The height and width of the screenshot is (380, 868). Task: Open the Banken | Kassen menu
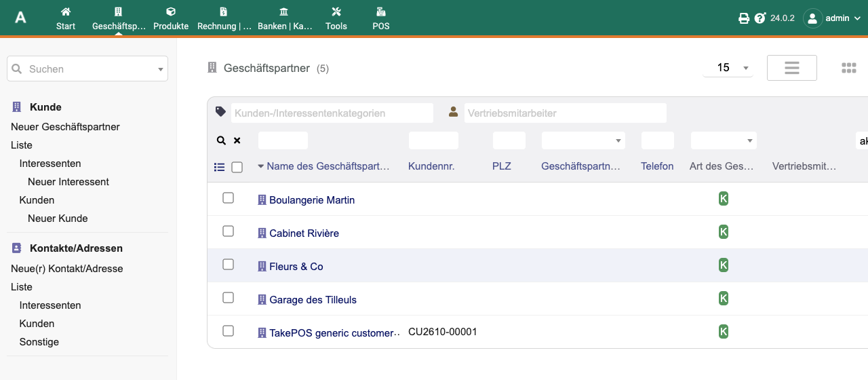click(x=285, y=18)
